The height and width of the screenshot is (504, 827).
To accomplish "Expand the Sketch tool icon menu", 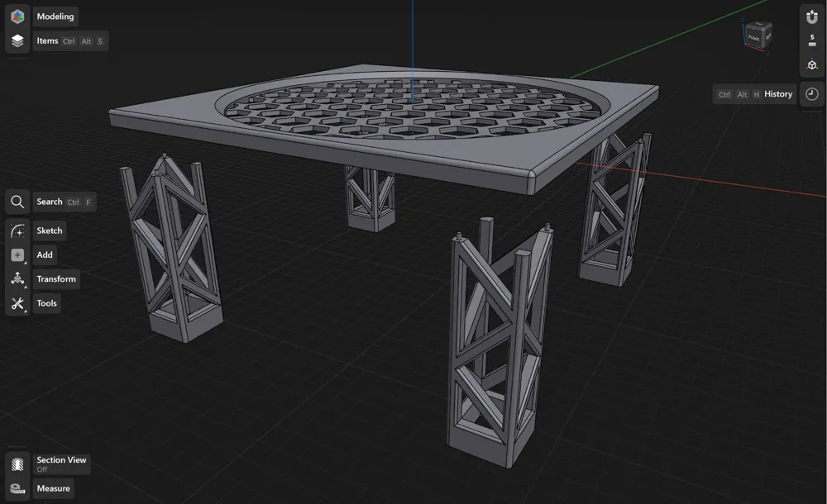I will (x=17, y=231).
